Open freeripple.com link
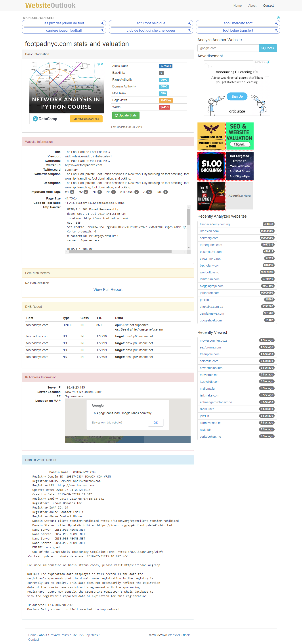 pyautogui.click(x=210, y=354)
